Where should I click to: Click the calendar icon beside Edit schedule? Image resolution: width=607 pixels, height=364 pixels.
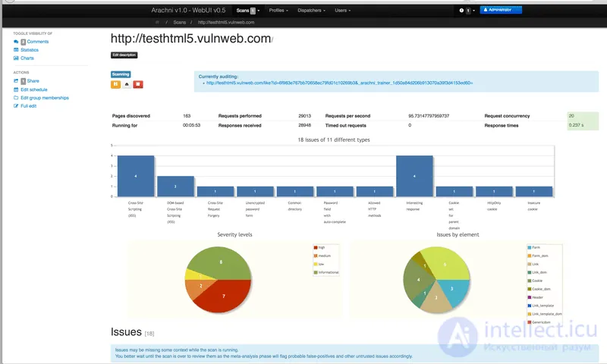(16, 89)
